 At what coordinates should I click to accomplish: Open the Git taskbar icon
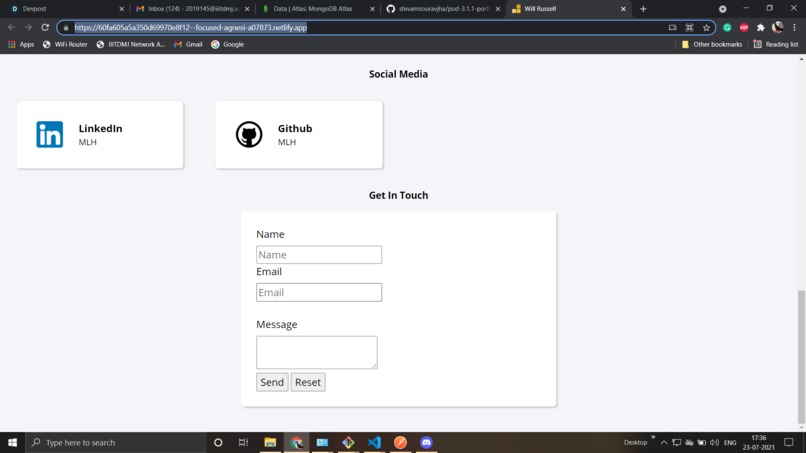click(x=348, y=442)
